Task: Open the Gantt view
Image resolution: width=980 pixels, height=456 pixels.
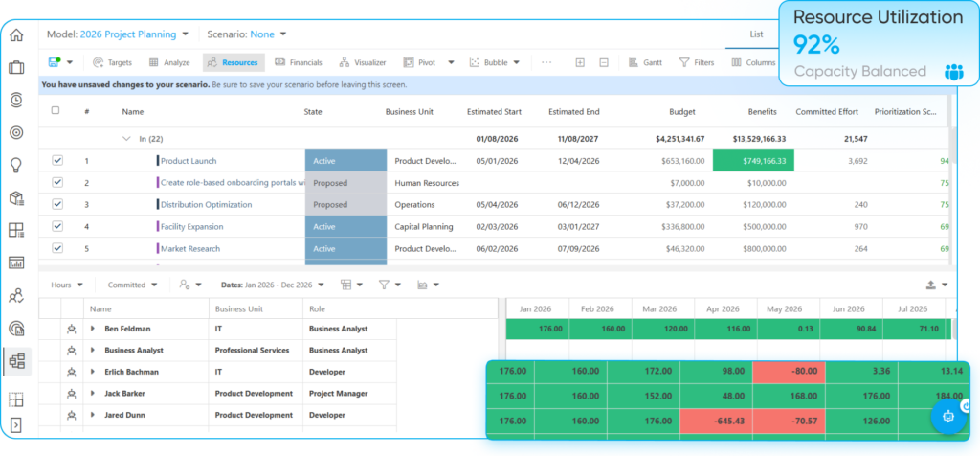Action: pyautogui.click(x=644, y=62)
